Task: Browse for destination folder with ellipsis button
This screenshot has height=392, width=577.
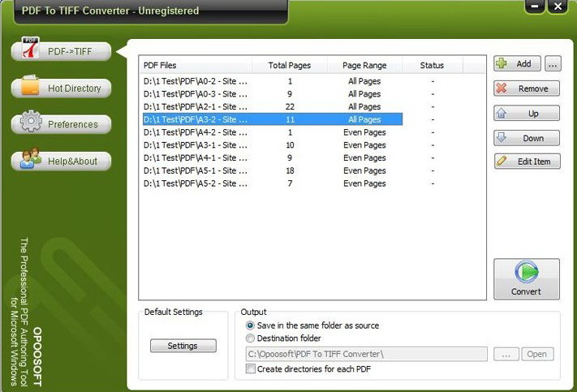Action: [x=506, y=354]
